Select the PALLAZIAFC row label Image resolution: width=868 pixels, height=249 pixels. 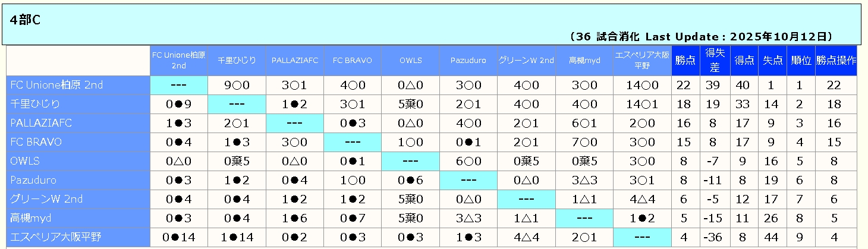tap(40, 123)
